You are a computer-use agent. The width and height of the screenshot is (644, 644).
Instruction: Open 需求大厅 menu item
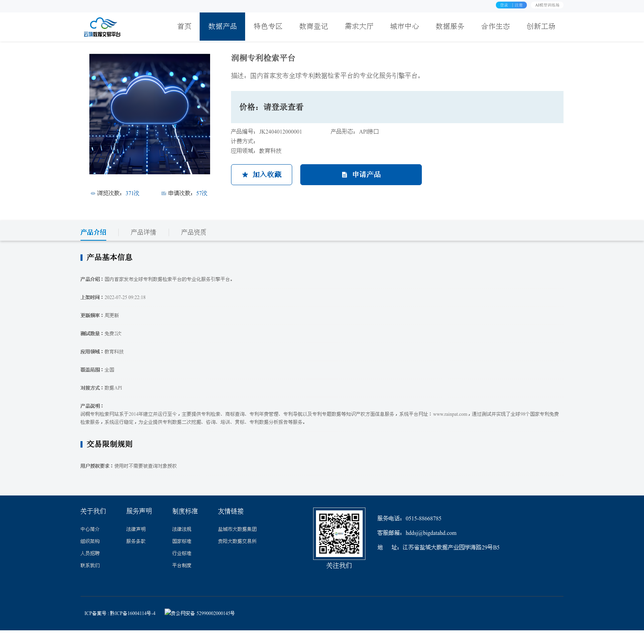click(x=359, y=27)
